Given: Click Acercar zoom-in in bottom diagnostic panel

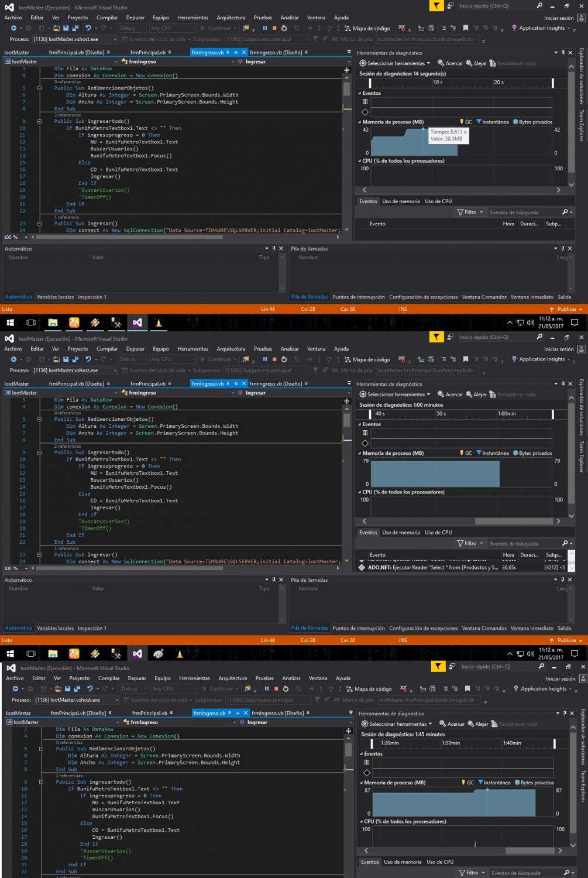Looking at the screenshot, I should pyautogui.click(x=452, y=724).
